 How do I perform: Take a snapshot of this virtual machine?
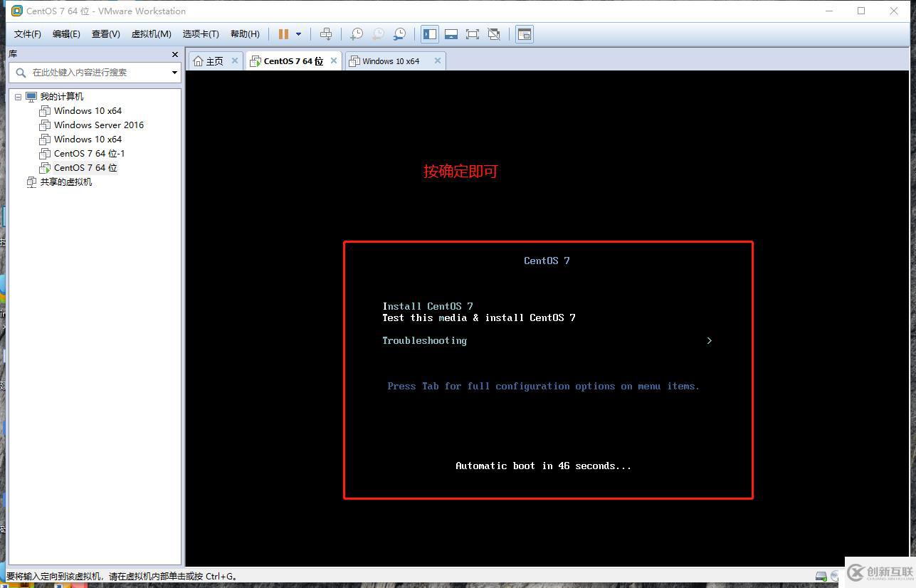[x=357, y=34]
